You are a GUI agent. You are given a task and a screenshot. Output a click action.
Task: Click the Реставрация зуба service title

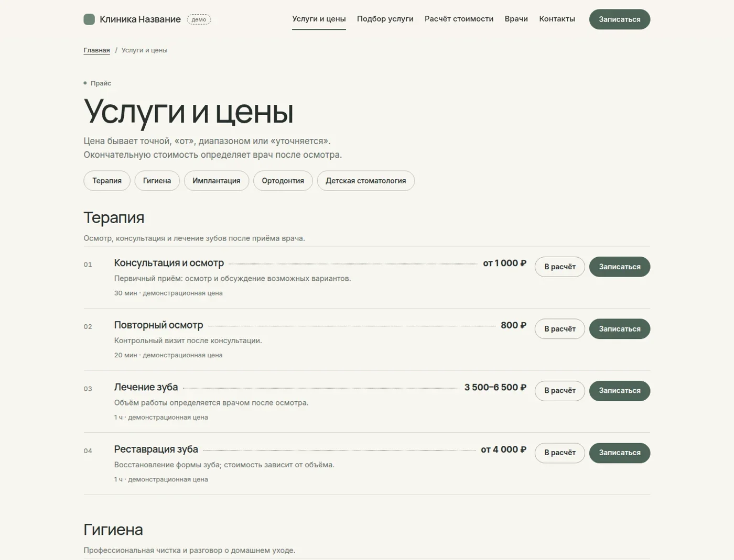coord(156,449)
